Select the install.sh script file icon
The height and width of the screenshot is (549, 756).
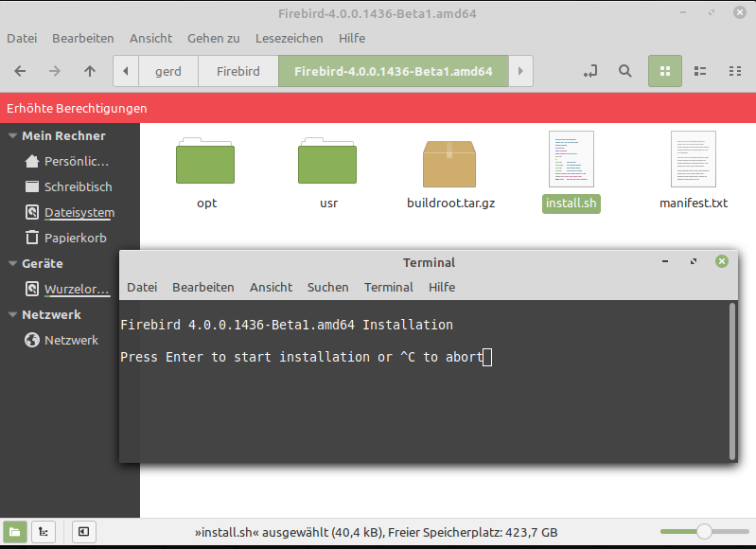571,159
